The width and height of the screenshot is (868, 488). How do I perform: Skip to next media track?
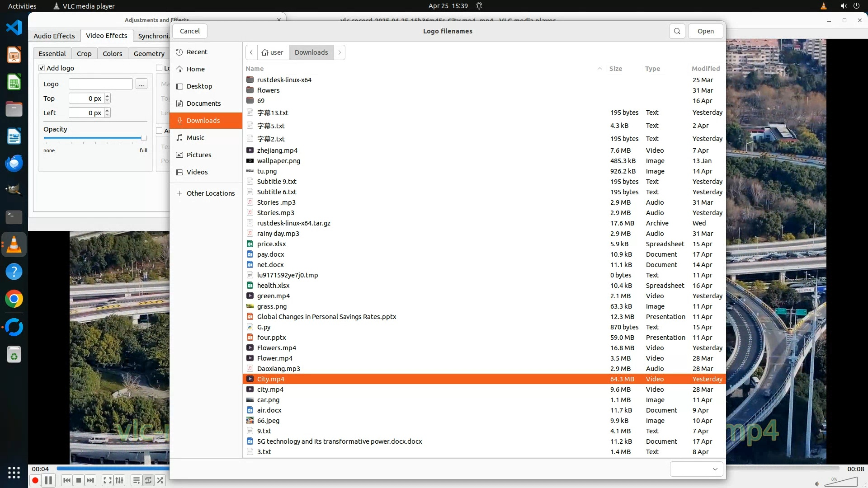(x=90, y=480)
